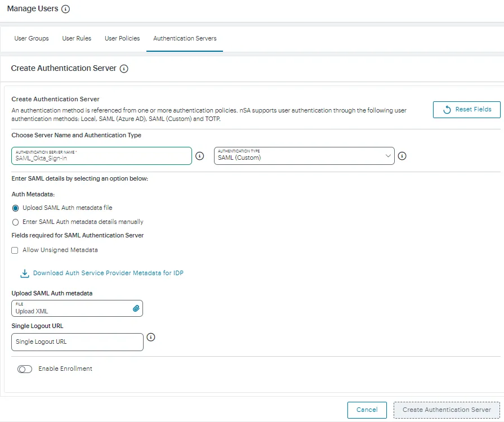Switch to User Rules tab
Viewport: 504px width, 422px height.
(77, 38)
